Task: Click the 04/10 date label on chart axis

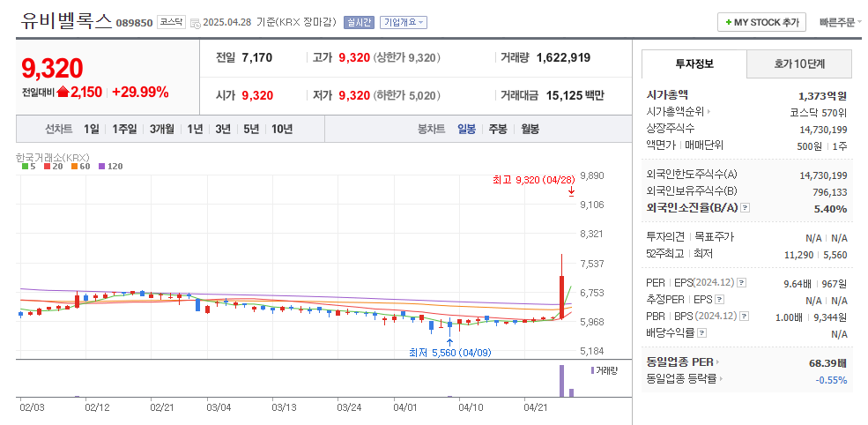Action: [x=470, y=407]
